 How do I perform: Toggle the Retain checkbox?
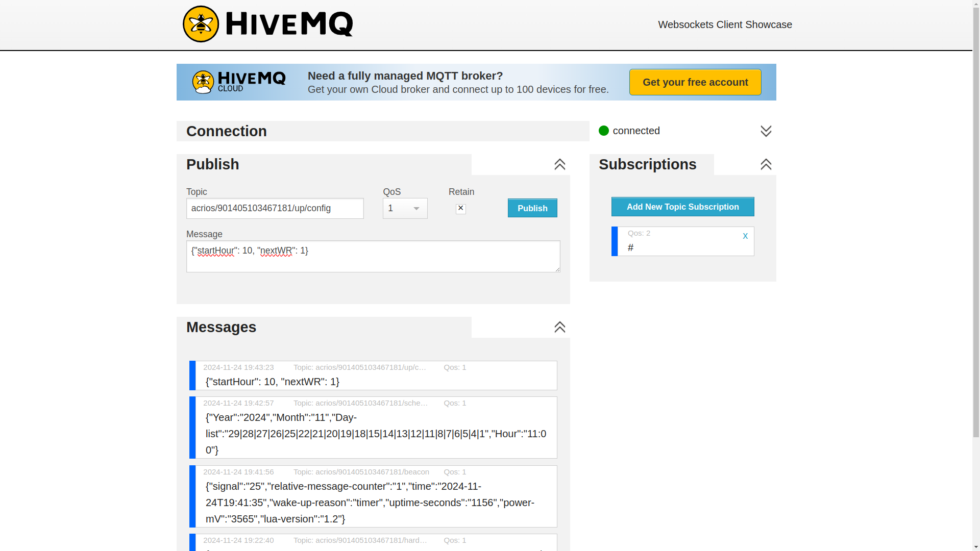point(460,209)
